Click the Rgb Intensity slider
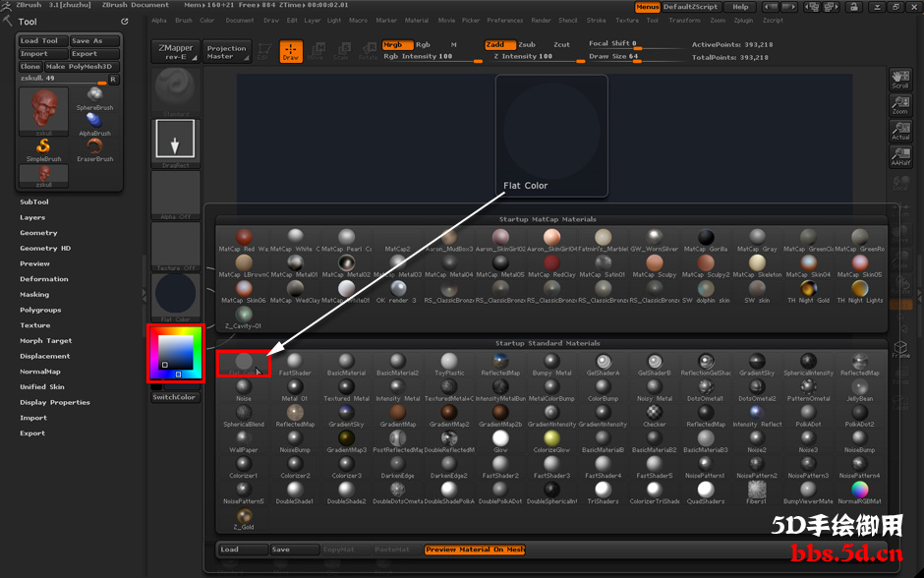Image resolution: width=924 pixels, height=578 pixels. [x=432, y=57]
